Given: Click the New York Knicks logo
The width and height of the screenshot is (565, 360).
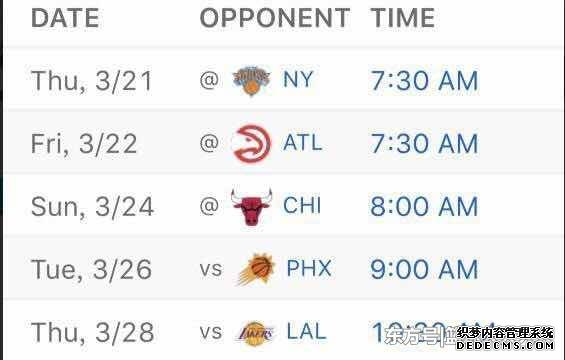Looking at the screenshot, I should [251, 81].
